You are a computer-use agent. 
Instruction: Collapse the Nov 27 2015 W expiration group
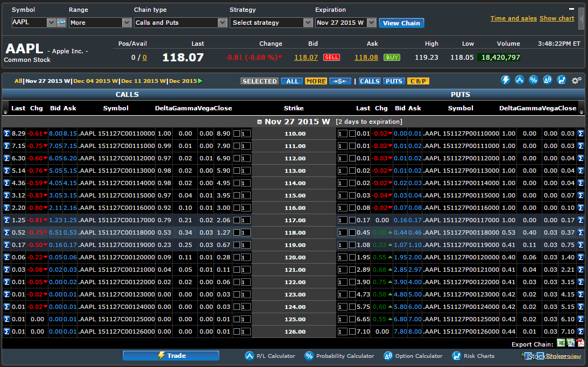(x=259, y=122)
